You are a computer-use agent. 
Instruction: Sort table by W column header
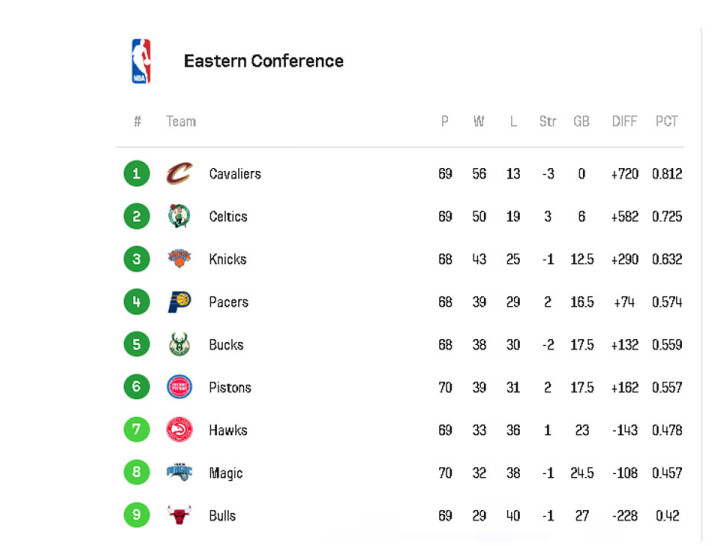(479, 122)
